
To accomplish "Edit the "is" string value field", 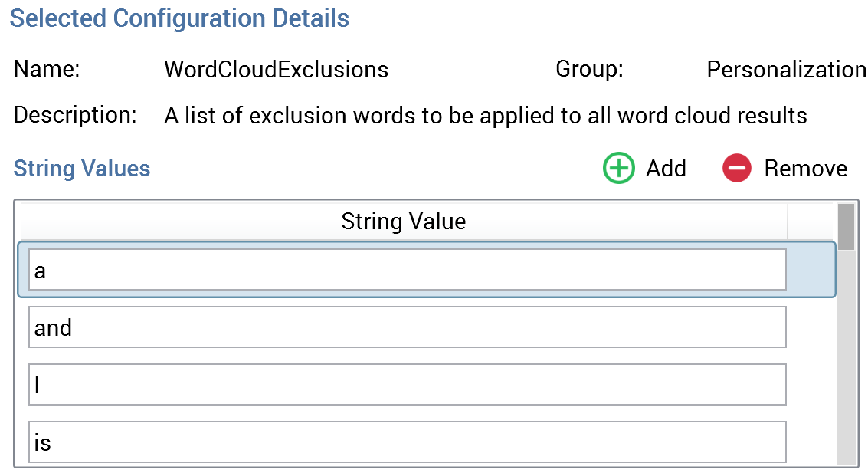I will [407, 442].
